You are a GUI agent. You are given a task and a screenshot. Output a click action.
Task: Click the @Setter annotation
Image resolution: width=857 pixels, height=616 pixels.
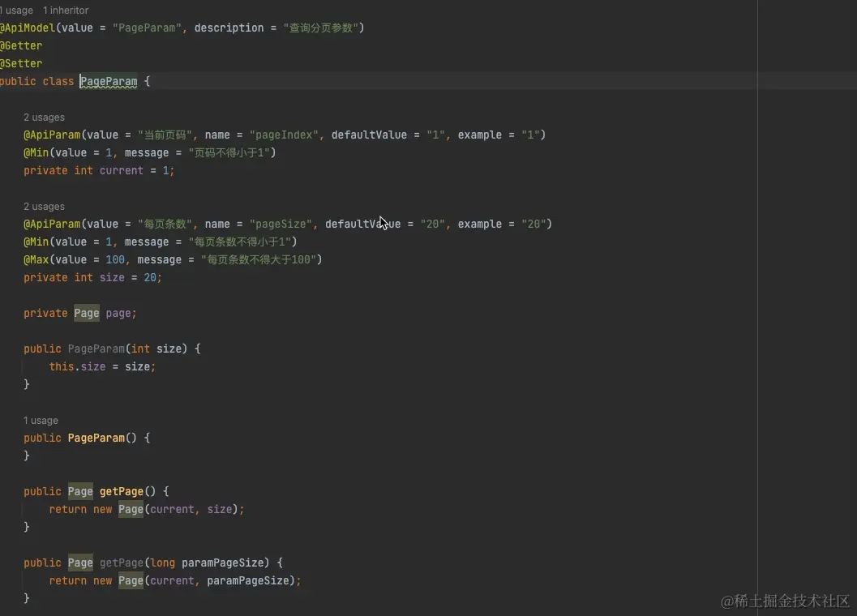pos(21,63)
